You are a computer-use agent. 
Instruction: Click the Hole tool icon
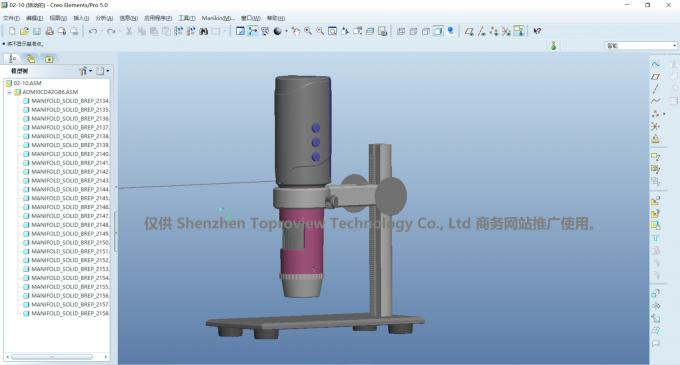coord(655,238)
